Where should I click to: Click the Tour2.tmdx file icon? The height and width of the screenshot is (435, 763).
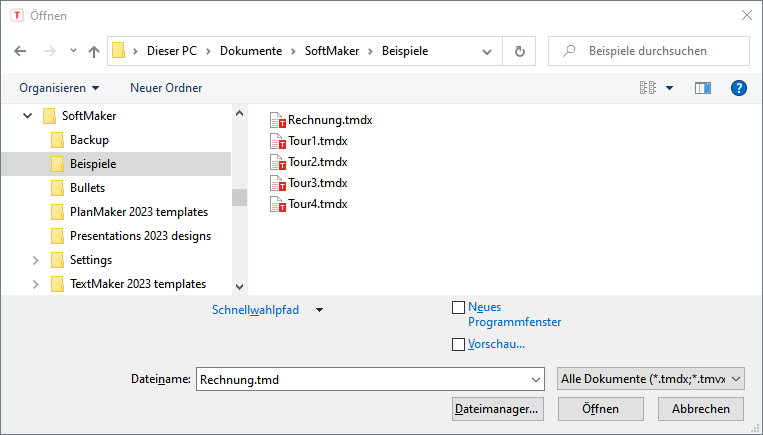(x=278, y=162)
